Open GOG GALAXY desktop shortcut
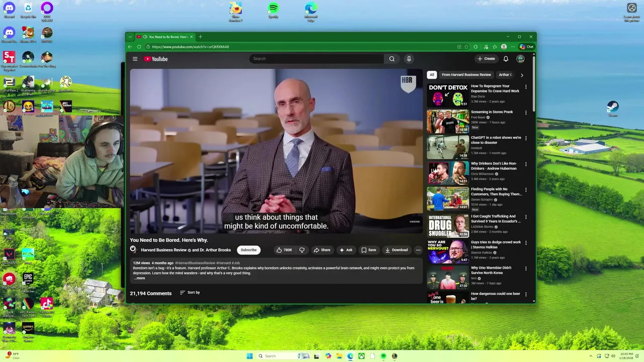 (x=47, y=11)
